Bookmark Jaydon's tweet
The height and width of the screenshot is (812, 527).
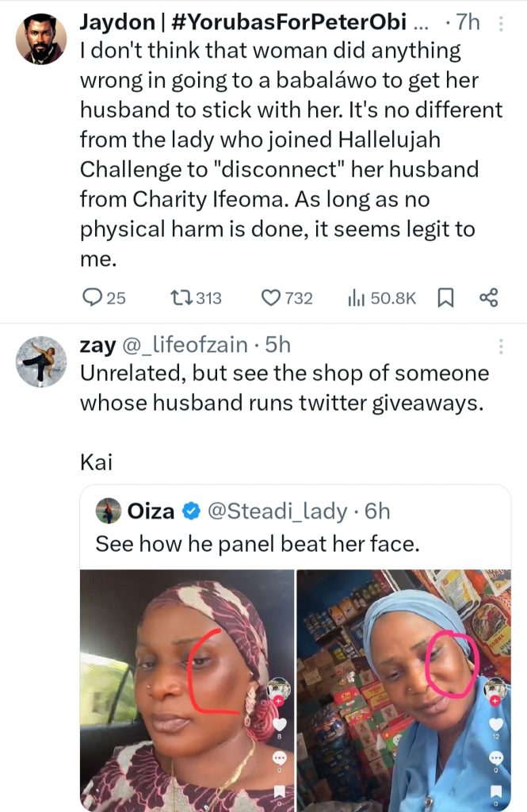(x=445, y=298)
